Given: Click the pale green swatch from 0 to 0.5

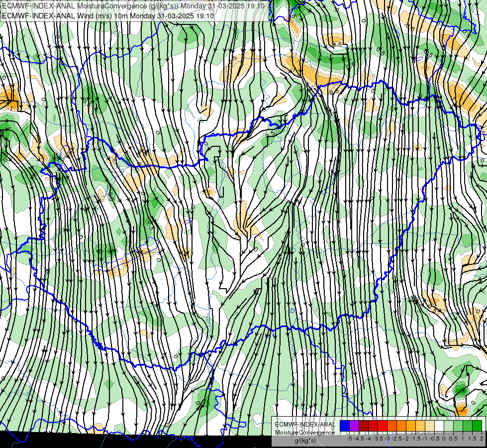Looking at the screenshot, I should coord(449,426).
